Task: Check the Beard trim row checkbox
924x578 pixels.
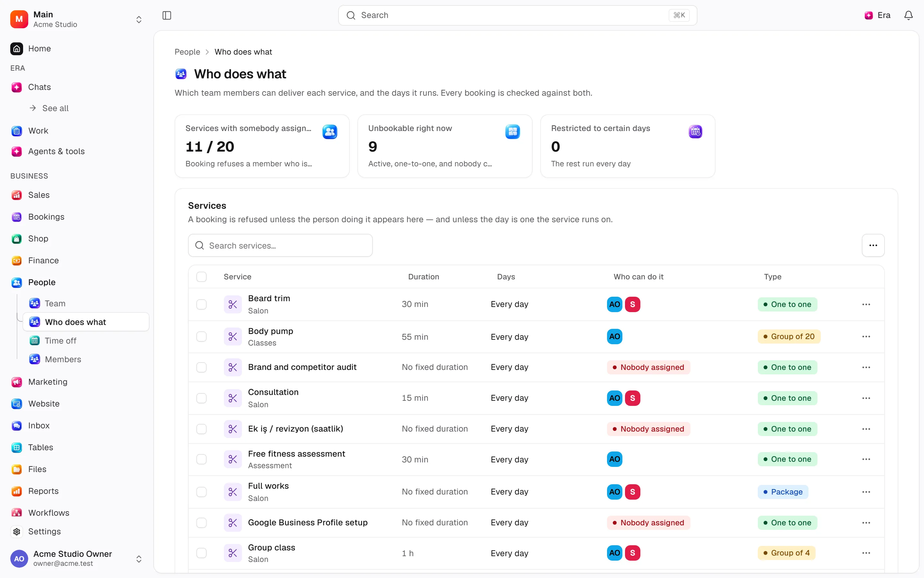Action: 201,304
